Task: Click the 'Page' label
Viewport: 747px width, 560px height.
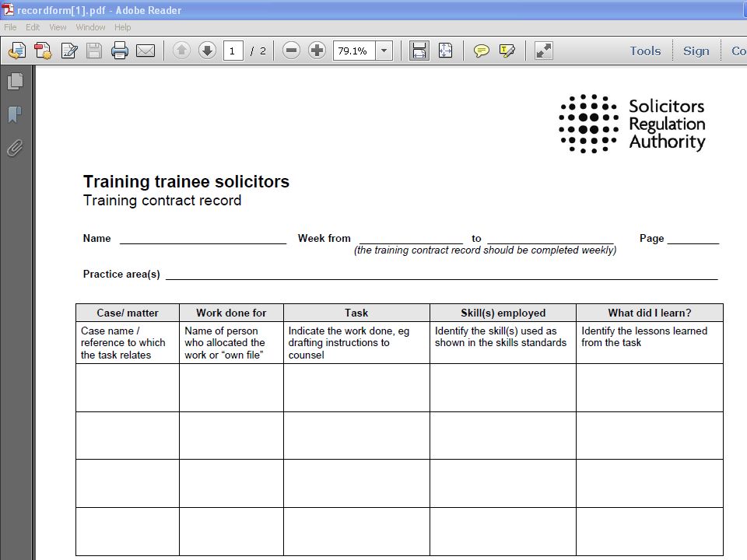Action: [x=652, y=239]
